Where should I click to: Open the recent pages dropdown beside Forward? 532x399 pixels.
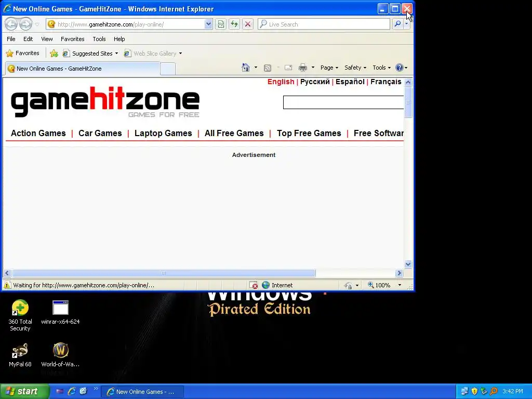coord(37,24)
